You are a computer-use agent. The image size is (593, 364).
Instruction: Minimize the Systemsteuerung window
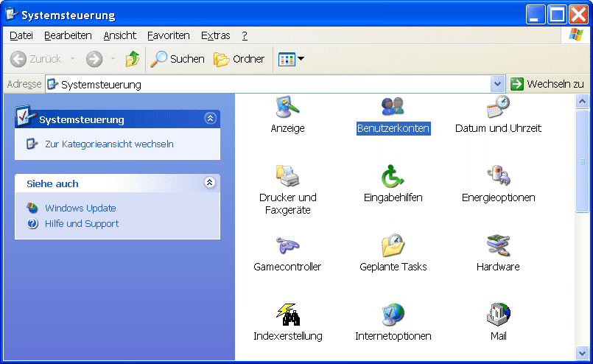pos(536,15)
